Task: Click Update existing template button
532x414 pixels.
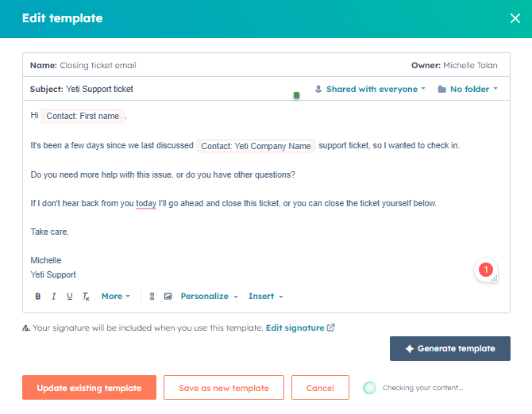Action: coord(89,388)
